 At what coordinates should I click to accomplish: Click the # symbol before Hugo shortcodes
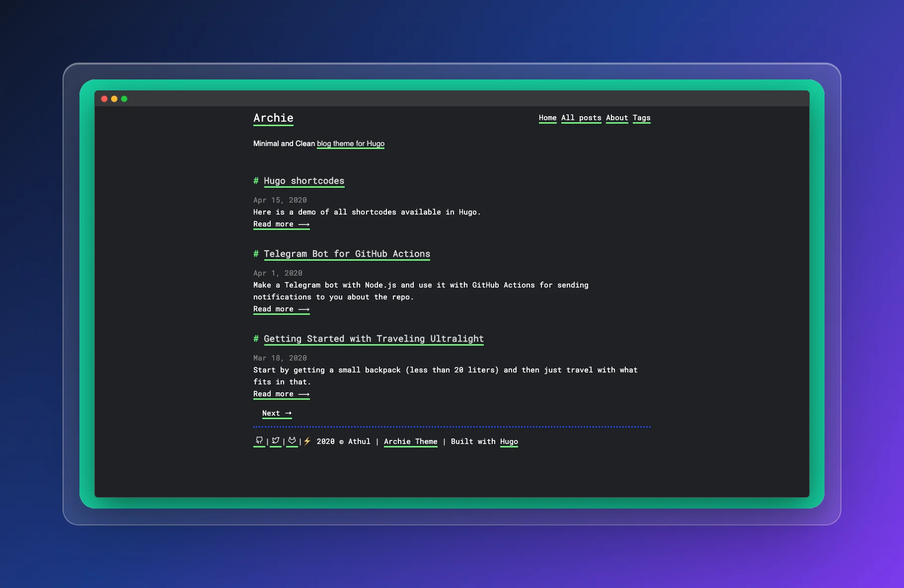[256, 181]
